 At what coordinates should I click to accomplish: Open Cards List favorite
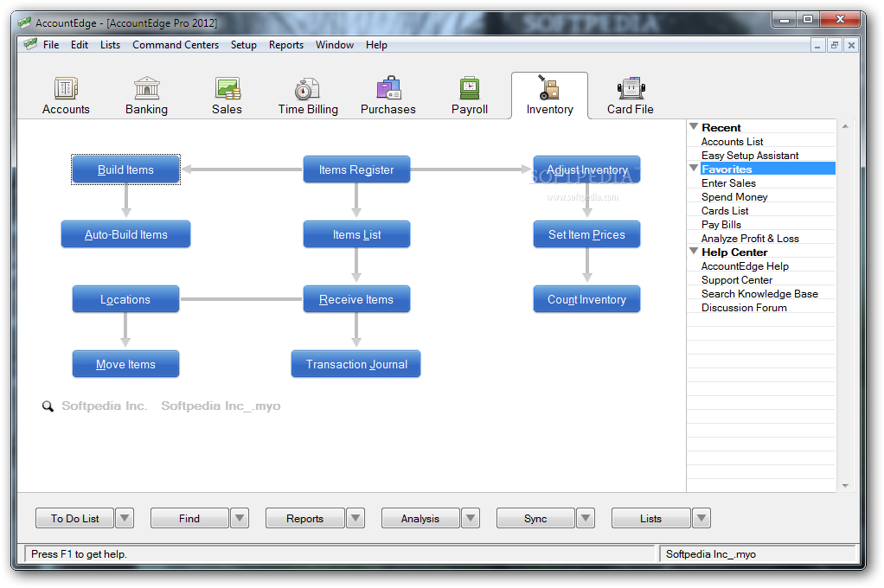[725, 210]
